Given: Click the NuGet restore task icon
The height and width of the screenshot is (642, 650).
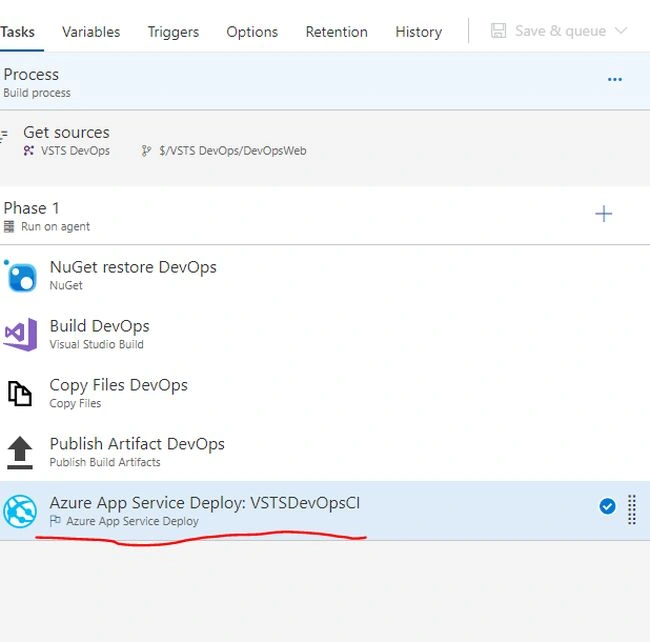Looking at the screenshot, I should pos(21,276).
